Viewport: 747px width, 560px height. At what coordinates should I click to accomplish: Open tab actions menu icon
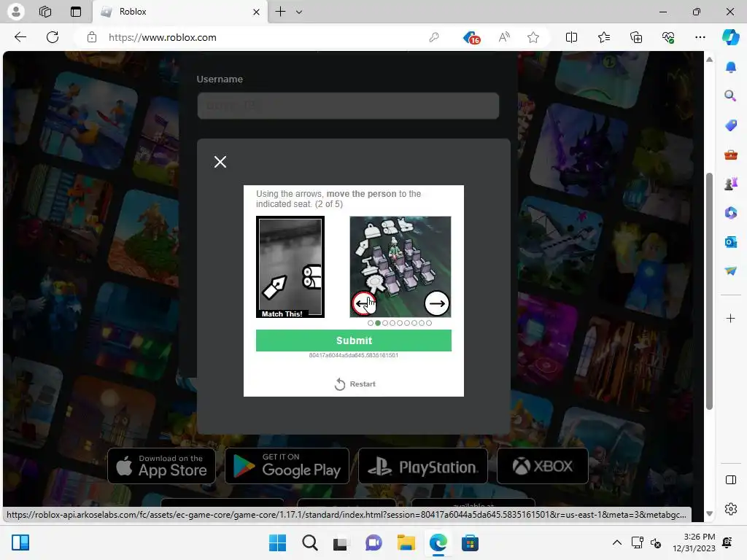(x=76, y=12)
